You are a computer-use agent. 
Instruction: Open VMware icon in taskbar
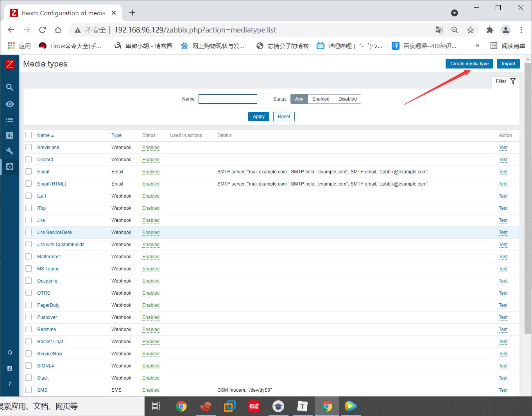point(229,406)
